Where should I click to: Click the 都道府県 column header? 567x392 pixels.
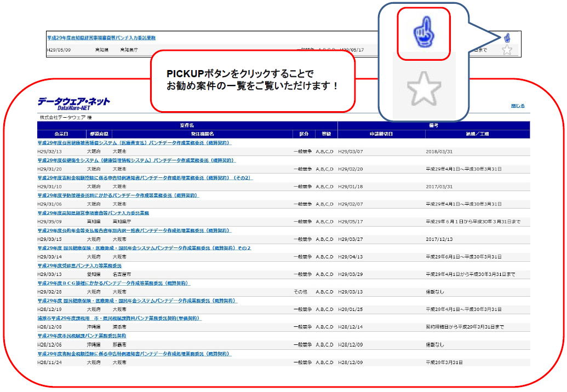99,134
